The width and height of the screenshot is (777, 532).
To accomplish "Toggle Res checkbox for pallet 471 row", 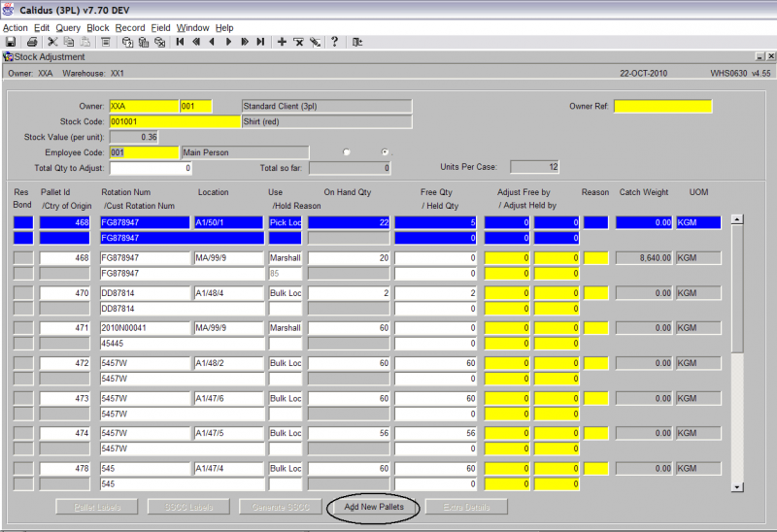I will [x=23, y=328].
